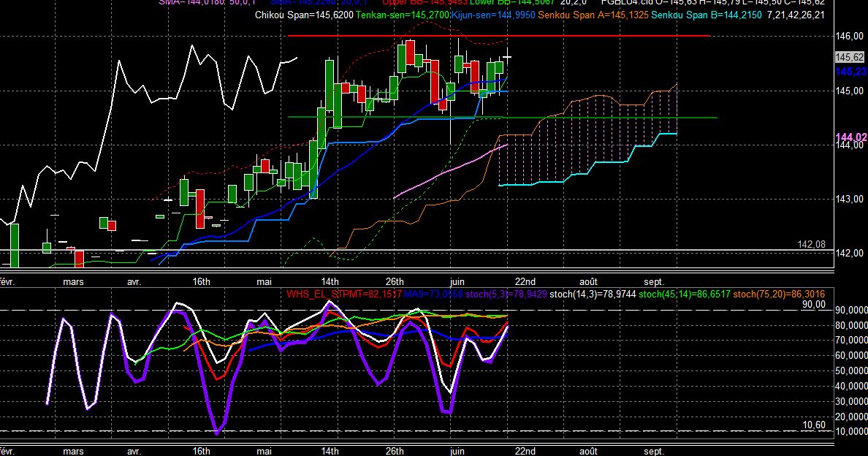Viewport: 868px width, 456px height.
Task: Click the Chikou Span=145,6200 indicator label
Action: point(304,15)
